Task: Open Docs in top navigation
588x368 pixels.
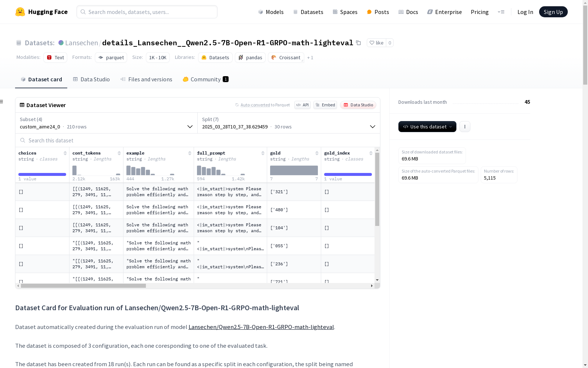Action: click(x=408, y=12)
